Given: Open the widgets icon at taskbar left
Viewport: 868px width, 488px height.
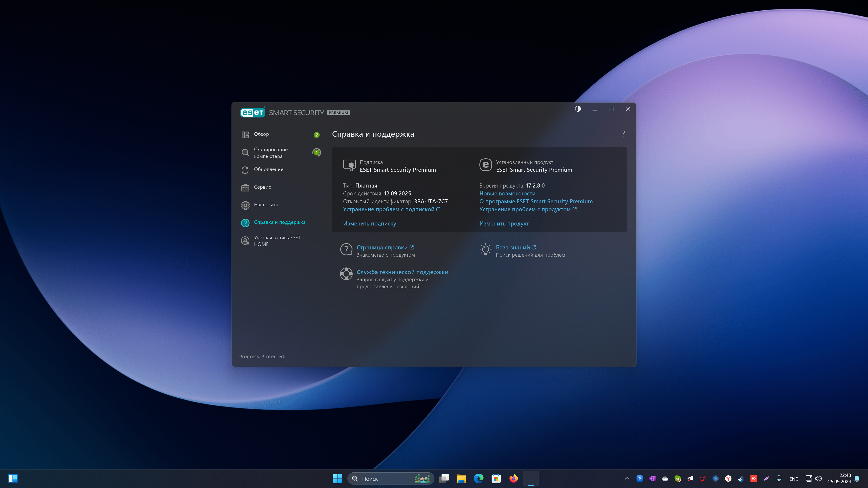Looking at the screenshot, I should coord(13,479).
